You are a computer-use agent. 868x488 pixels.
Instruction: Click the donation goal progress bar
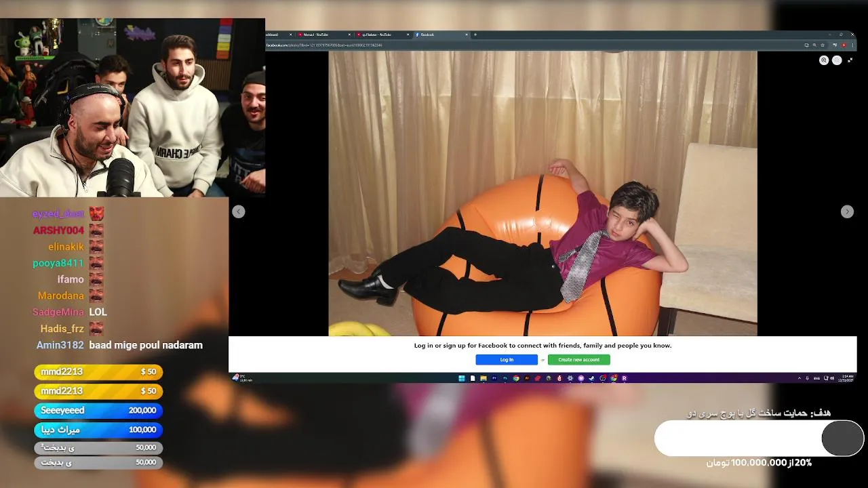759,439
